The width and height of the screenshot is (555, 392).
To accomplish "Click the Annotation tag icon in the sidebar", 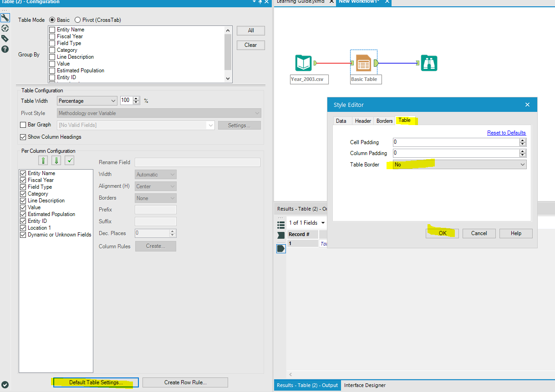I will click(5, 38).
